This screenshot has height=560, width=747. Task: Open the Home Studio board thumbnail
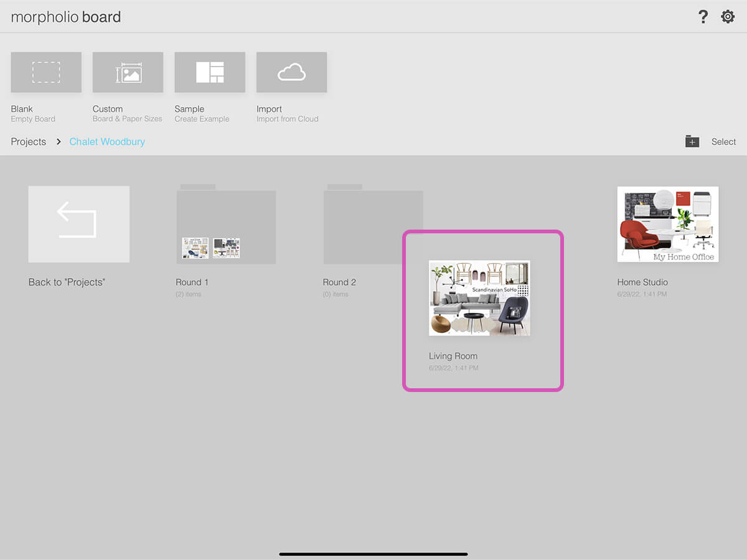pyautogui.click(x=667, y=224)
